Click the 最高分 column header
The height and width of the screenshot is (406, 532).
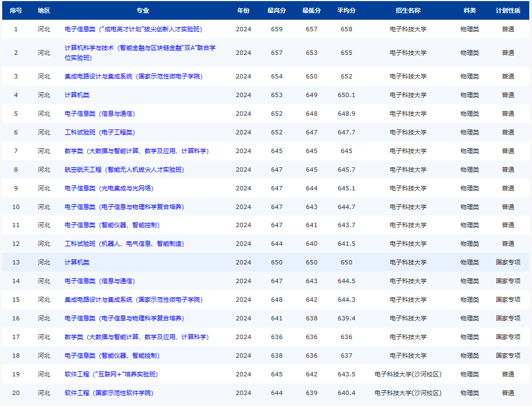tap(277, 10)
